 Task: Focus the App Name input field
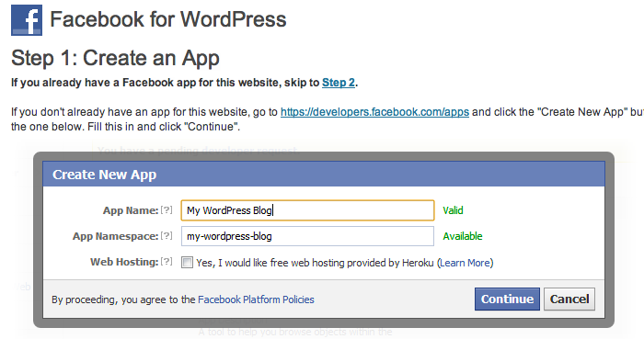coord(307,210)
